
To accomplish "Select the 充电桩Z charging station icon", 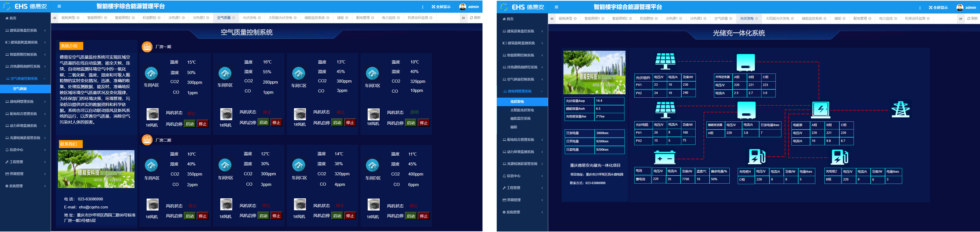I will [x=839, y=157].
